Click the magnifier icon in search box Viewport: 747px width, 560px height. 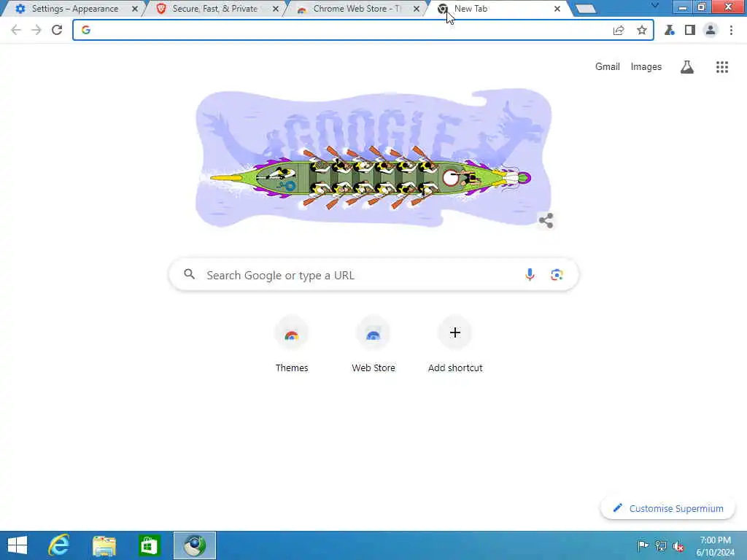pyautogui.click(x=190, y=274)
